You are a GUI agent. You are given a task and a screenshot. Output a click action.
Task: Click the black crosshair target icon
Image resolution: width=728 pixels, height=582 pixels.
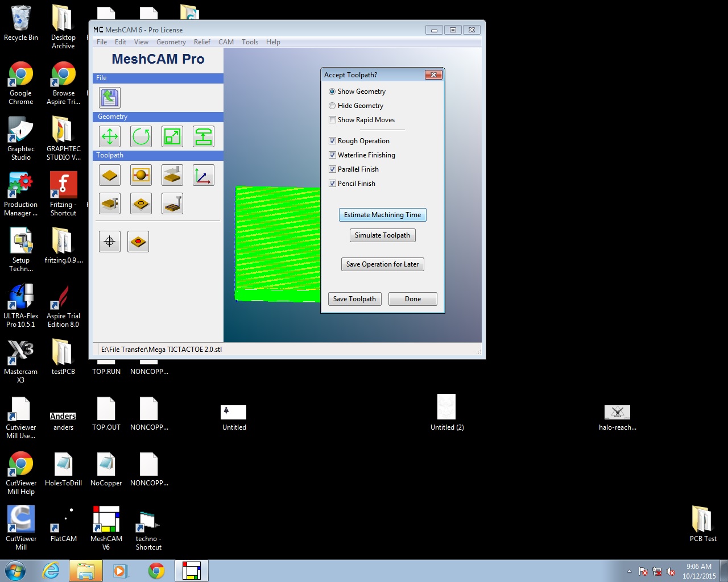click(x=110, y=242)
